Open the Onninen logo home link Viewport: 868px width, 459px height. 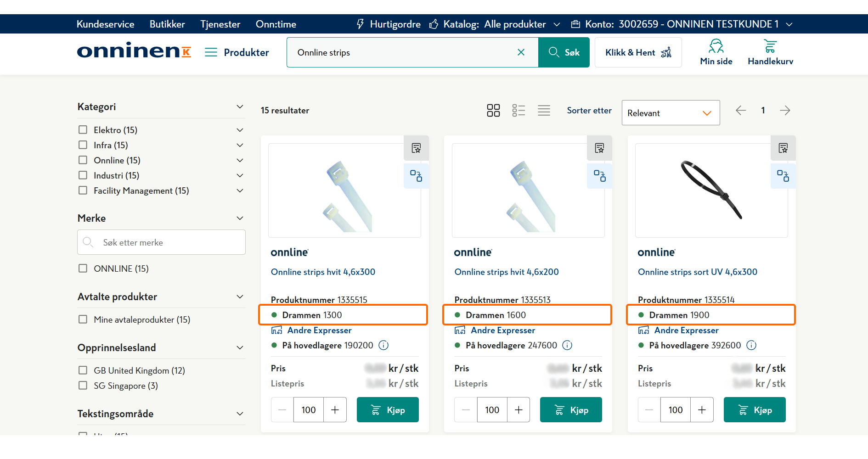[134, 50]
